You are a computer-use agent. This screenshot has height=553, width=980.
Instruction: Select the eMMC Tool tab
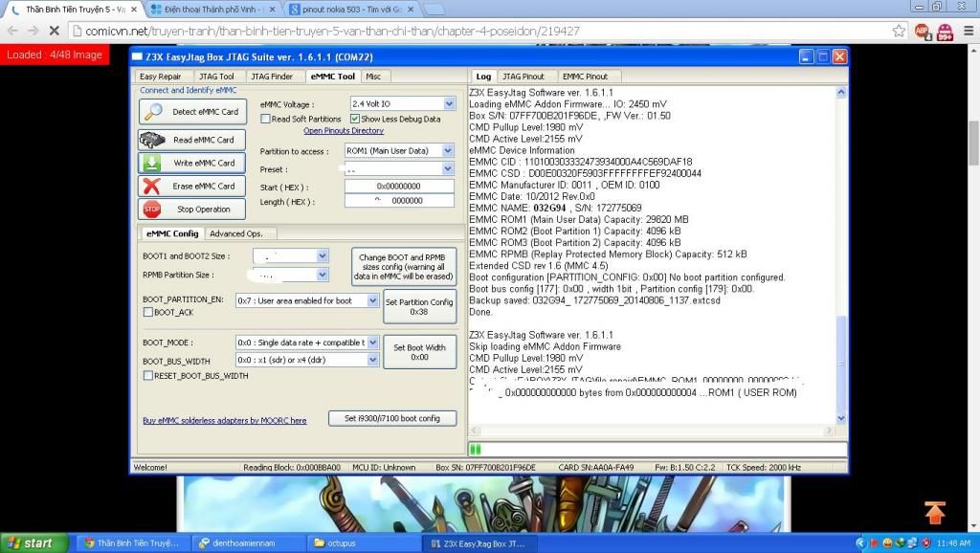[x=332, y=77]
